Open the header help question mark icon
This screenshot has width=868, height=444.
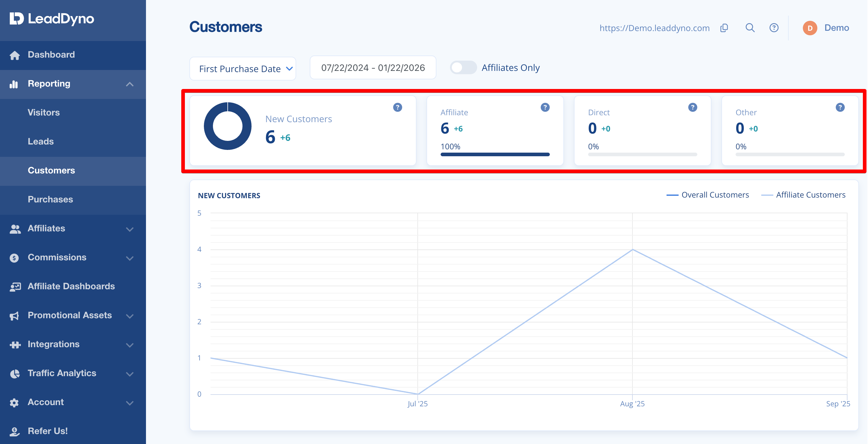774,28
